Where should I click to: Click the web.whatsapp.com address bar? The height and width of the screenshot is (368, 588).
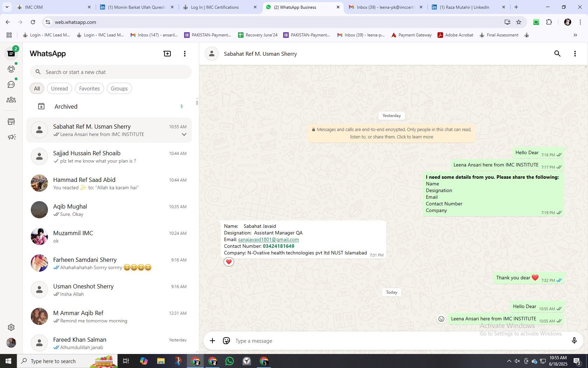pos(273,22)
